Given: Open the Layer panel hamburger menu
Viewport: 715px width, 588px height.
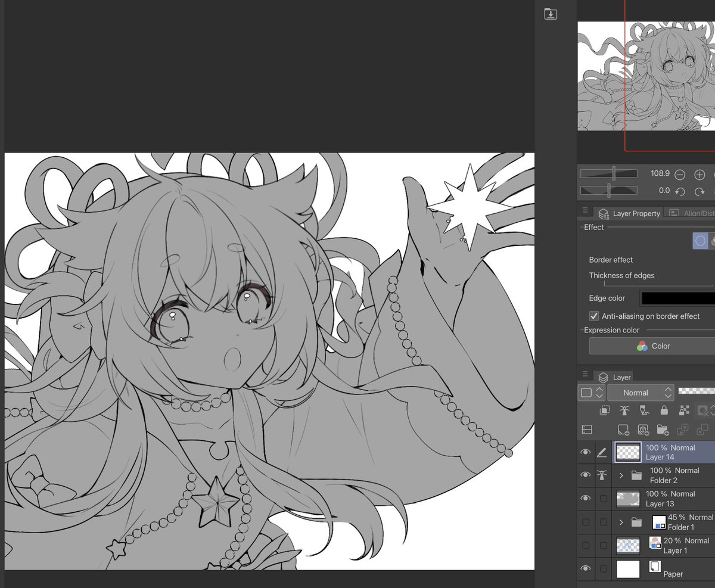Looking at the screenshot, I should click(x=585, y=375).
